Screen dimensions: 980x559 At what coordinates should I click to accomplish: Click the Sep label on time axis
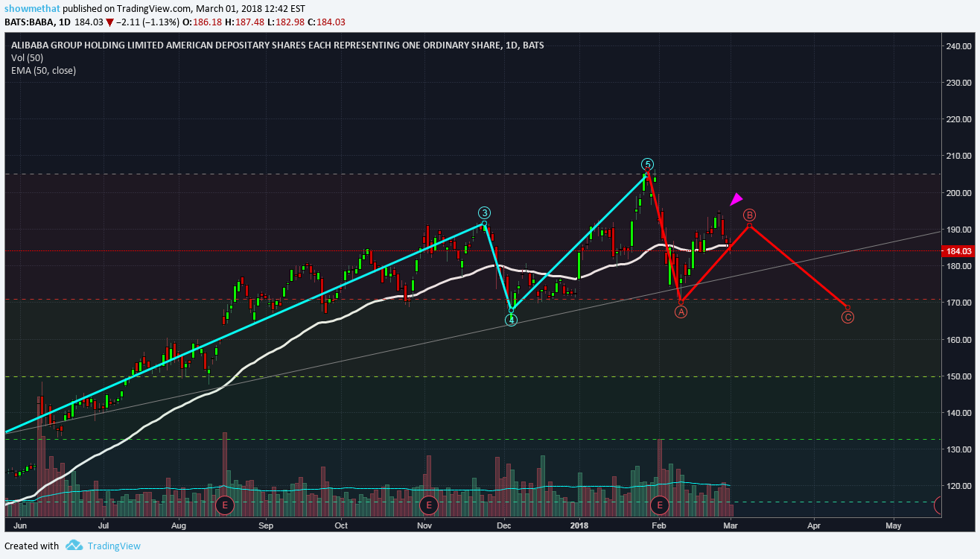(266, 525)
